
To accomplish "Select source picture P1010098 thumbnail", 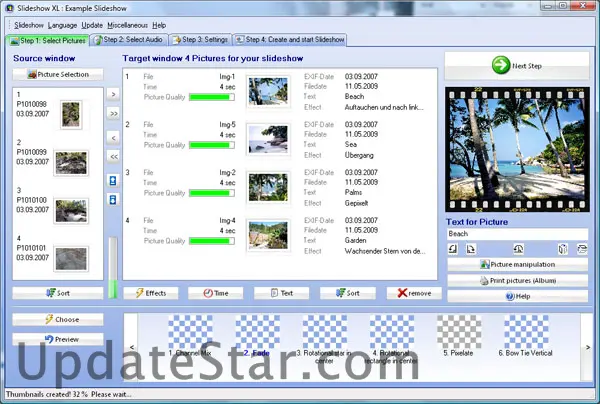I will click(72, 114).
